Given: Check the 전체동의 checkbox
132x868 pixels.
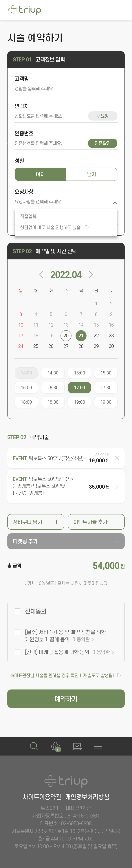Looking at the screenshot, I should point(18,611).
